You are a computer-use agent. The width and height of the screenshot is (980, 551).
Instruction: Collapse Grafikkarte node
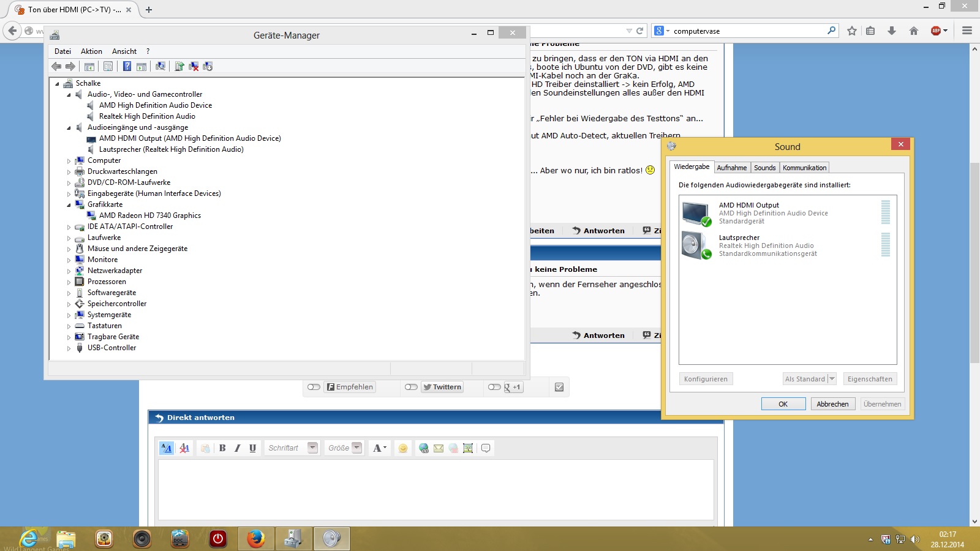[69, 205]
